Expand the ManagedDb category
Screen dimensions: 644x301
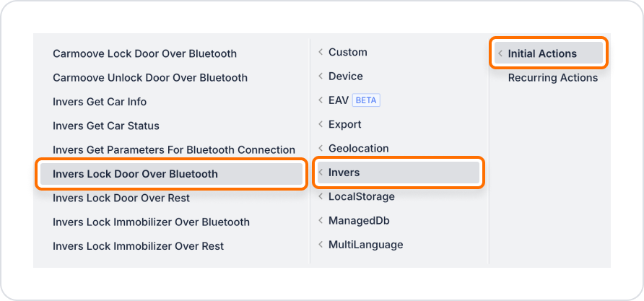[x=359, y=221]
